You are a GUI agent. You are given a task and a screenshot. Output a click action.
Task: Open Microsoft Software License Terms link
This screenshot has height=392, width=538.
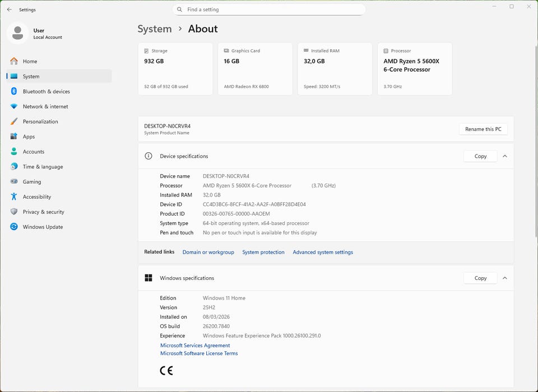199,353
